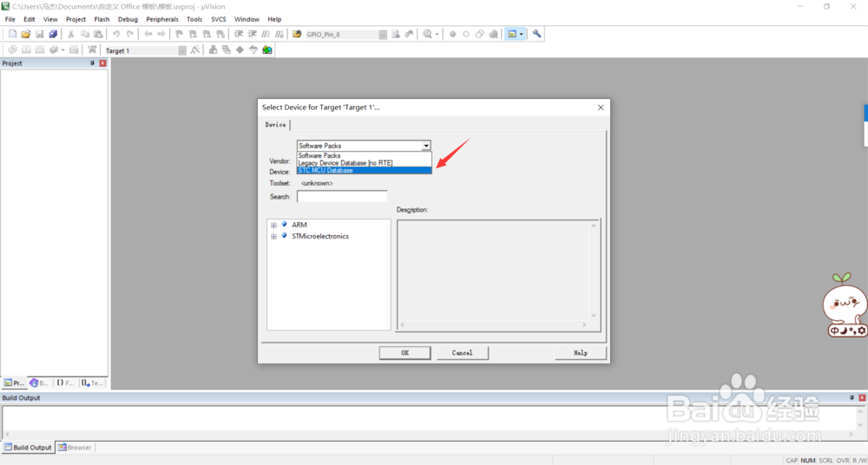Open the Peripherals menu
868x465 pixels.
click(x=162, y=19)
